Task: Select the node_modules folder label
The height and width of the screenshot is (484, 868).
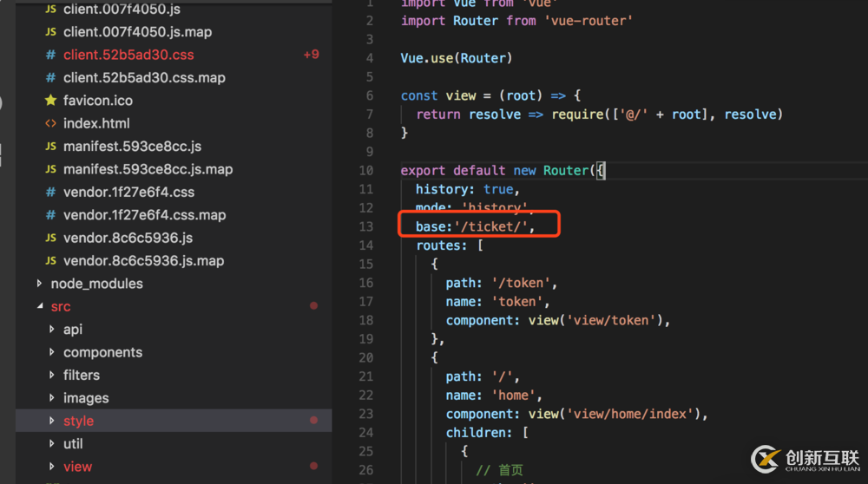Action: click(x=97, y=284)
